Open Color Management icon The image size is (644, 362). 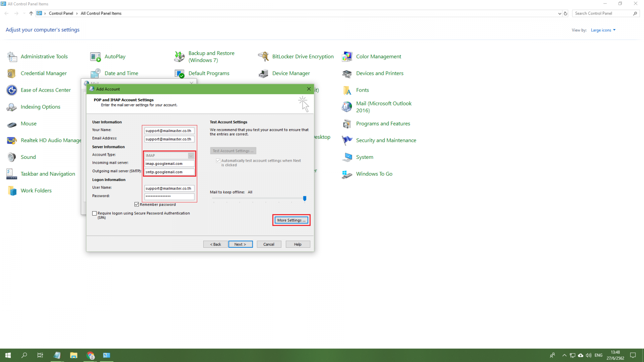click(347, 57)
